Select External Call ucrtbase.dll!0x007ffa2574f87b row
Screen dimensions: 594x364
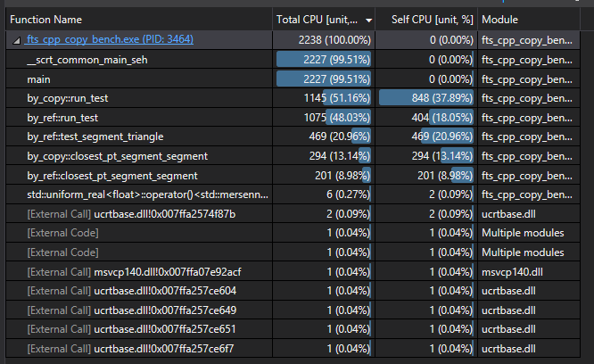293,214
